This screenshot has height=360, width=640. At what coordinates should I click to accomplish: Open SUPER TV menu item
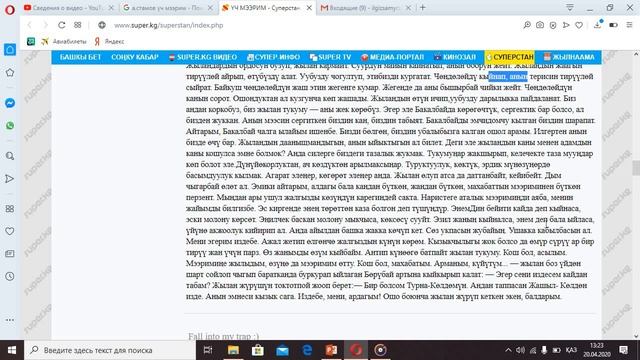click(330, 57)
